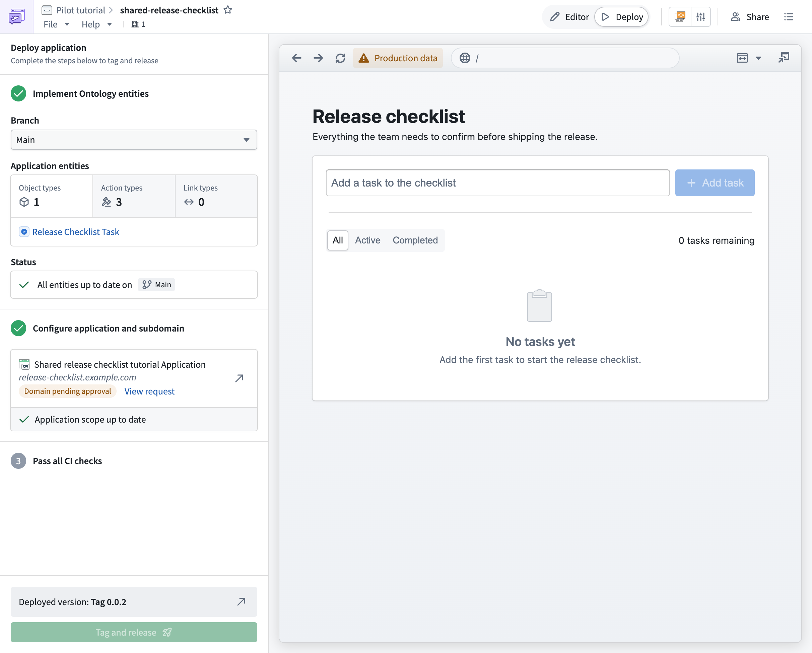Screen dimensions: 812x653
Task: Expand the viewport size dropdown arrow
Action: tap(758, 58)
